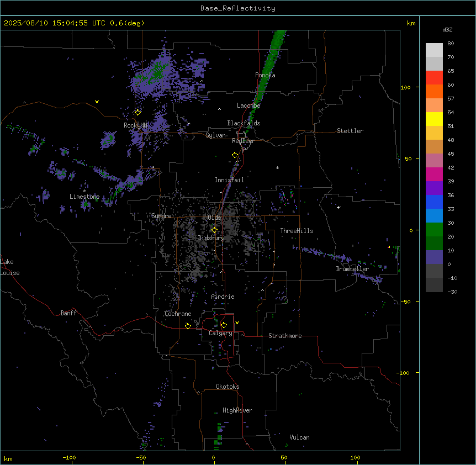Click the yellow V marker northwest of RockyMH

(x=97, y=102)
